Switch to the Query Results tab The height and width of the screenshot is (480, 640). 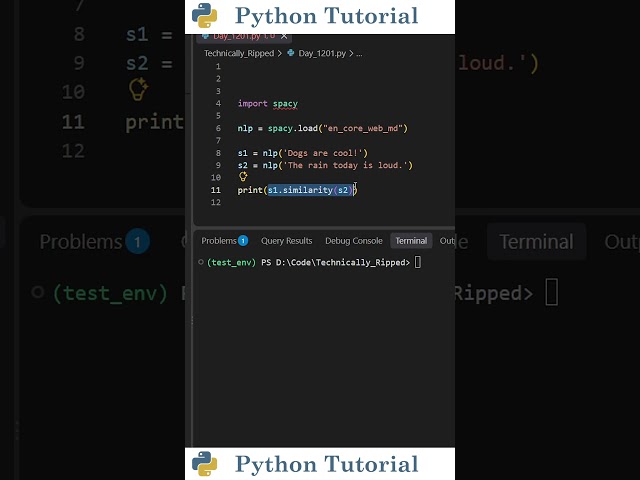point(287,241)
